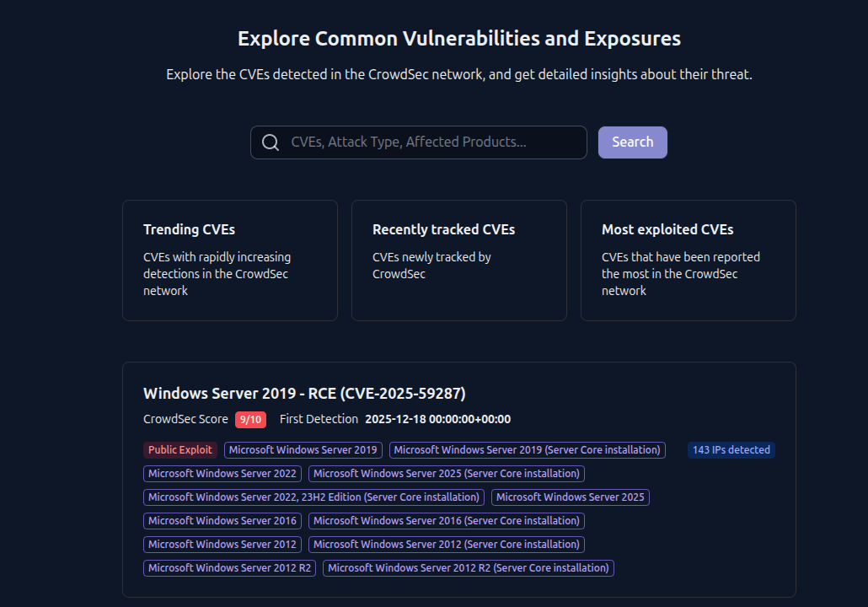Select the 143 IPs detected badge
Screen dimensions: 868x607
coord(731,449)
